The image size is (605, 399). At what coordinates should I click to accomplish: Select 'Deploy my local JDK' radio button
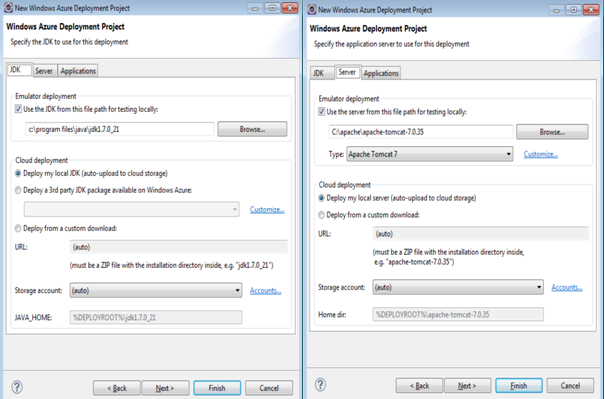point(18,174)
